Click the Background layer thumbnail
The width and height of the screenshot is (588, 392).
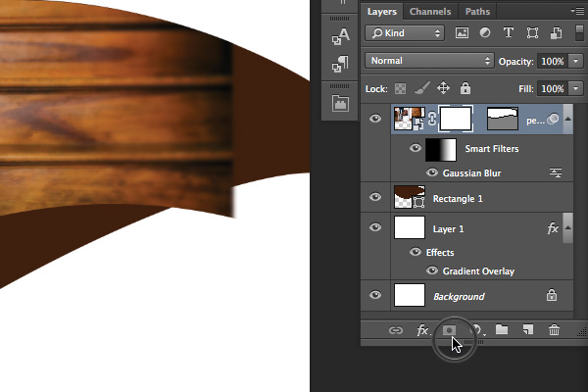tap(410, 295)
